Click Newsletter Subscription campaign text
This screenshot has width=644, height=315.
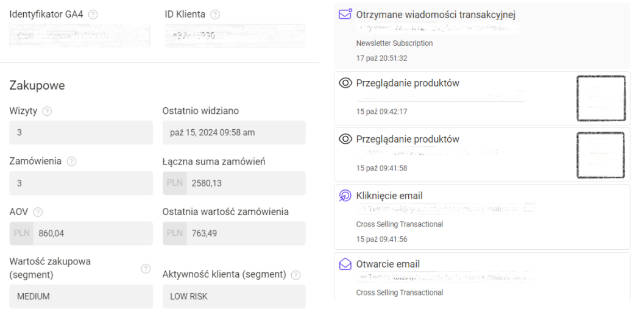394,43
